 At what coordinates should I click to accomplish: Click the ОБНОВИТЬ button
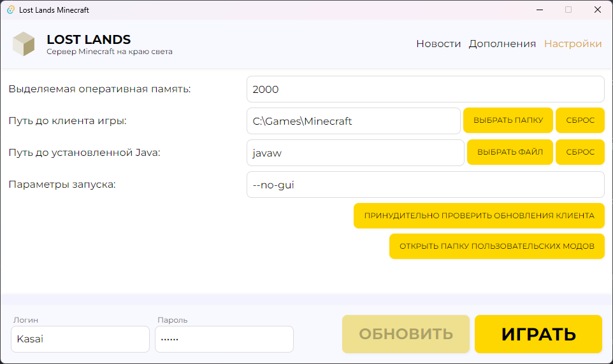[406, 334]
